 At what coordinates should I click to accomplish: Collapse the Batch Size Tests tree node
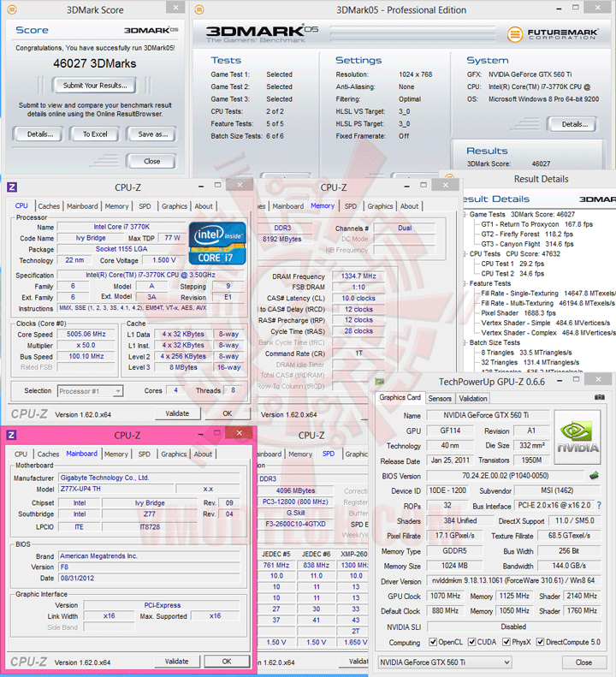coord(465,342)
